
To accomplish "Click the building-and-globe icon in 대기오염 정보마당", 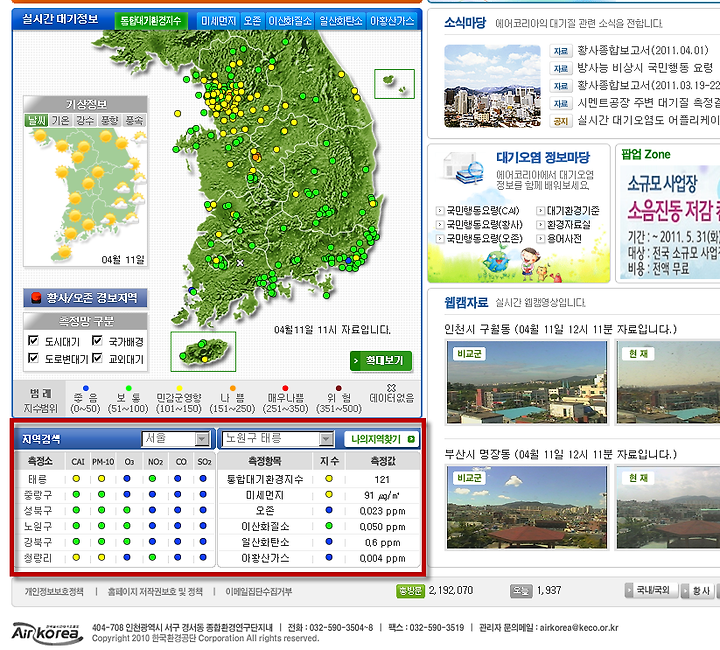I will (x=463, y=168).
